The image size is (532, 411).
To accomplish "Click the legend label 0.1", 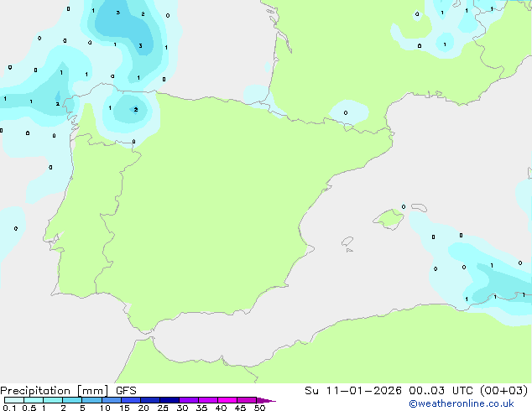I will [9, 408].
